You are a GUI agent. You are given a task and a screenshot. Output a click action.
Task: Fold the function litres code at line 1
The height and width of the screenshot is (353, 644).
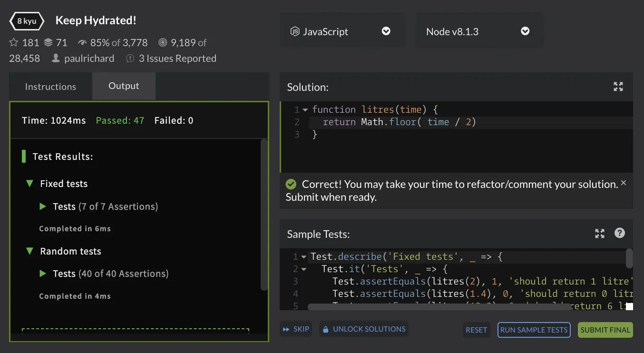(305, 110)
